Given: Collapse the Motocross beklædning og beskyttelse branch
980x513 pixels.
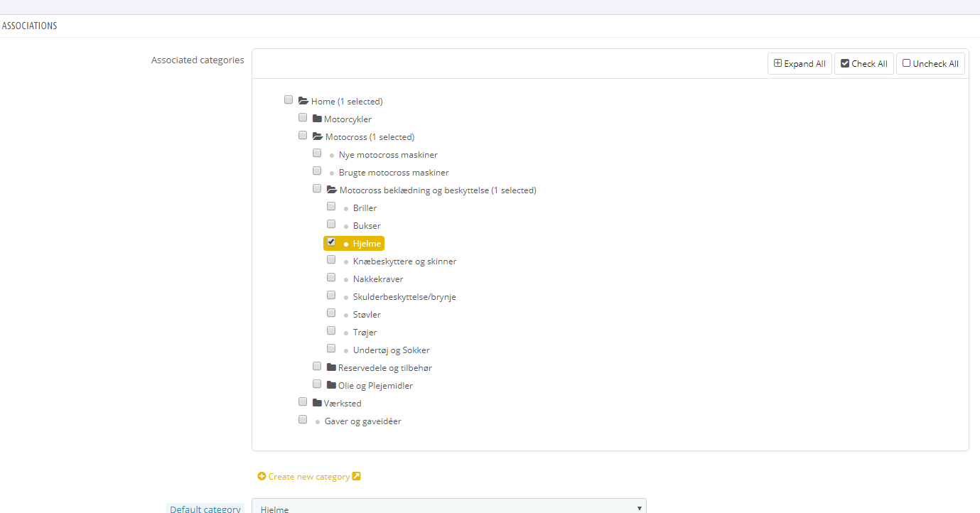Looking at the screenshot, I should coord(437,190).
